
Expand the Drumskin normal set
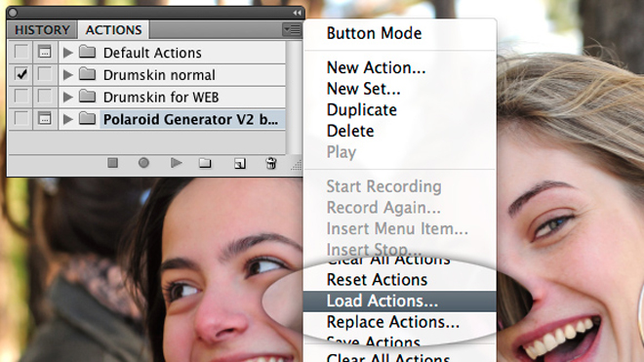[x=67, y=74]
